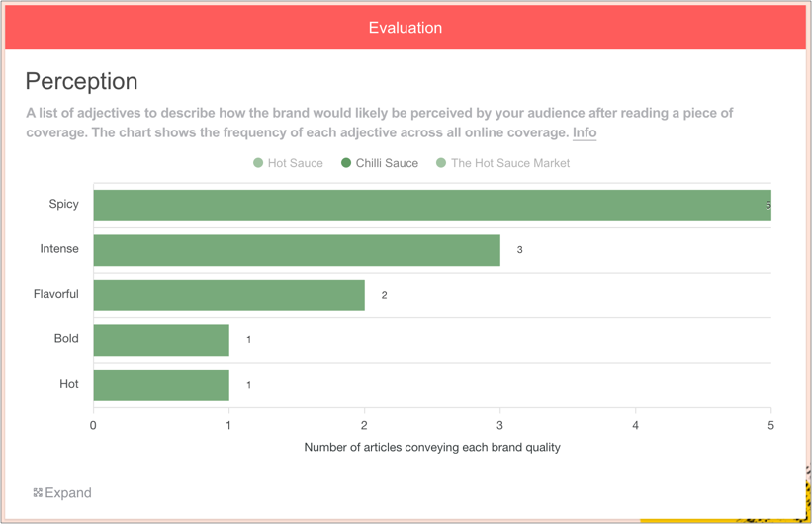Click the Spicy axis label

(63, 204)
